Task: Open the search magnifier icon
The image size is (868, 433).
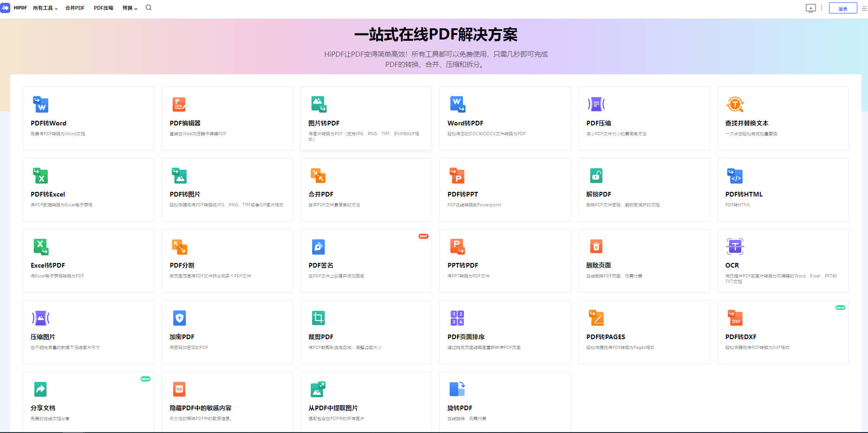Action: (149, 7)
